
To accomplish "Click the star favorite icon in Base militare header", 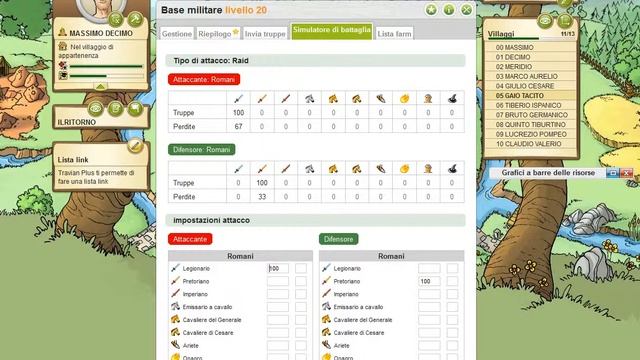I will pyautogui.click(x=431, y=10).
